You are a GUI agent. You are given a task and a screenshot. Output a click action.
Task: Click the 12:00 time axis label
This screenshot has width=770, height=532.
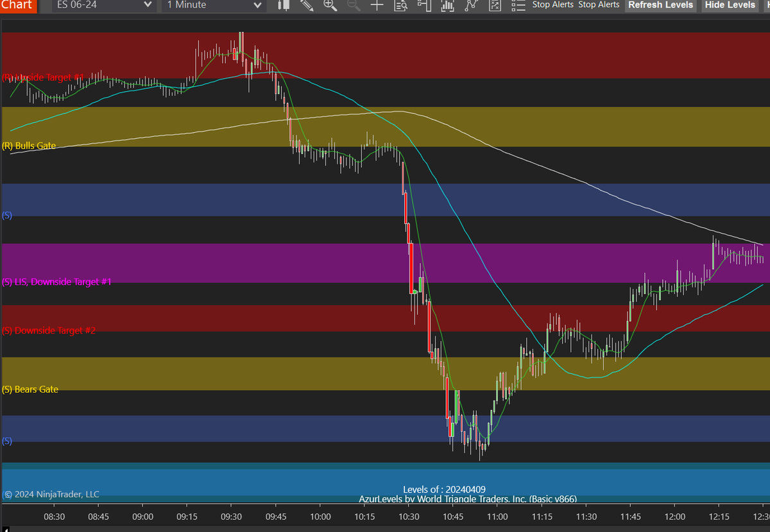coord(675,517)
